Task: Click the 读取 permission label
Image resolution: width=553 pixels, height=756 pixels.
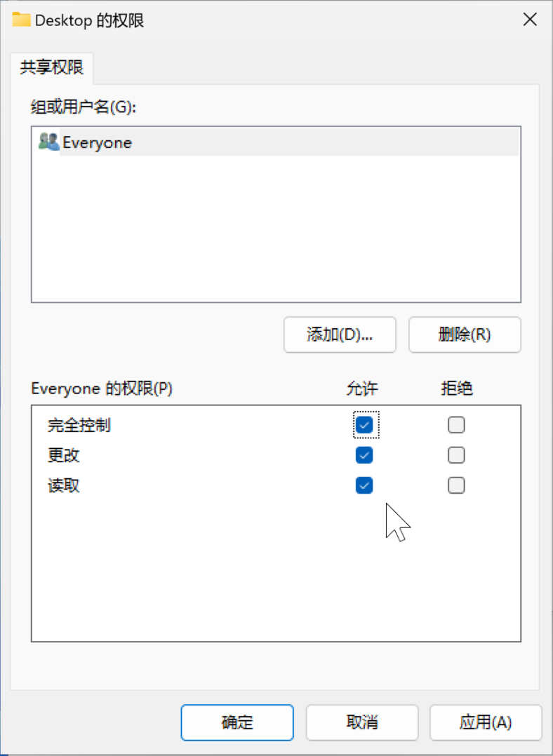Action: coord(64,485)
